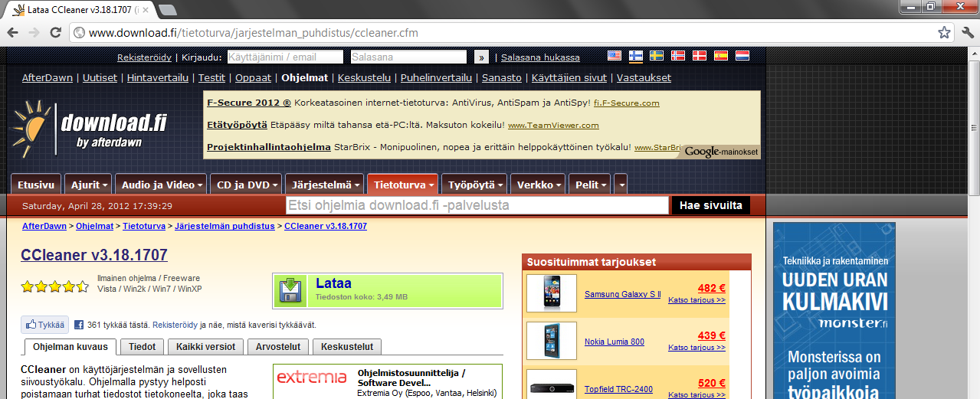
Task: Switch to the Arvostelut tab
Action: (278, 347)
